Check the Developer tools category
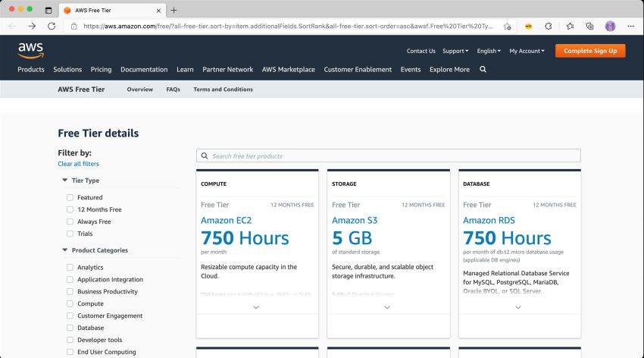Image resolution: width=644 pixels, height=358 pixels. [x=70, y=340]
